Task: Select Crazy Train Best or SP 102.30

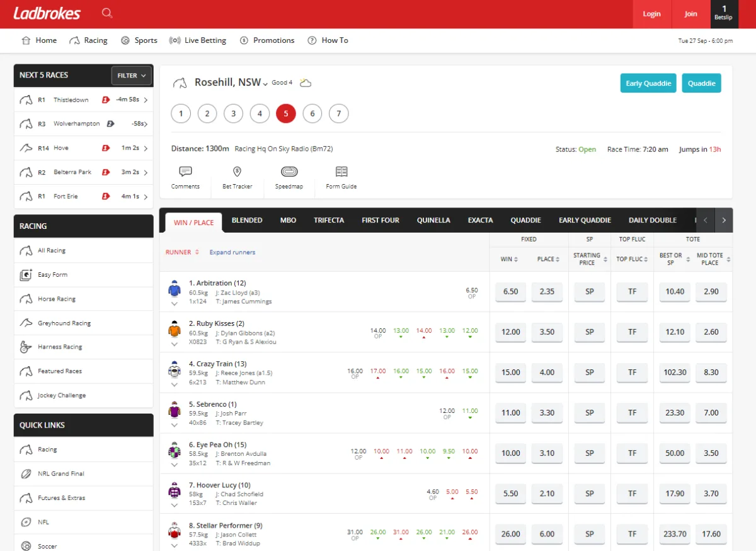Action: pos(675,373)
